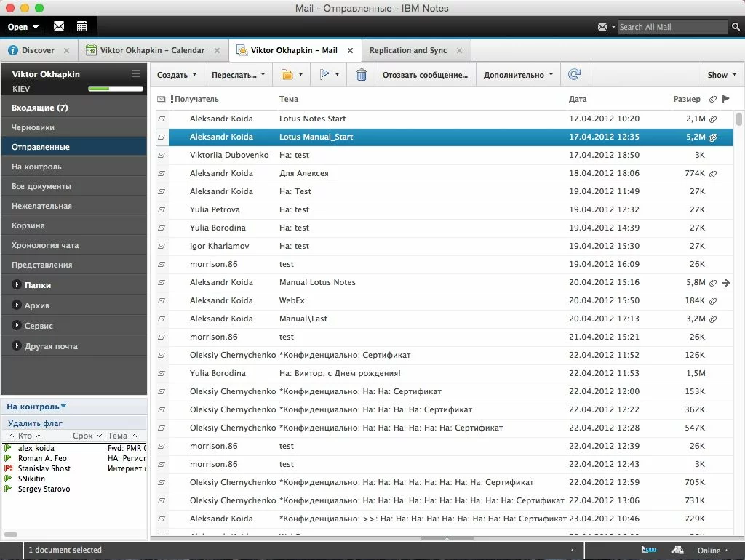This screenshot has width=745, height=560.
Task: Click the follow-up flag icon in toolbar
Action: [x=324, y=75]
